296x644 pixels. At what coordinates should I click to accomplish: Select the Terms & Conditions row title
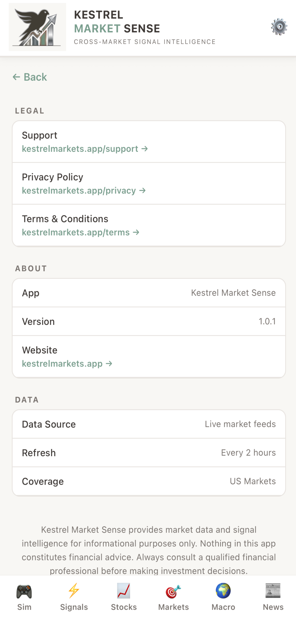pos(65,219)
